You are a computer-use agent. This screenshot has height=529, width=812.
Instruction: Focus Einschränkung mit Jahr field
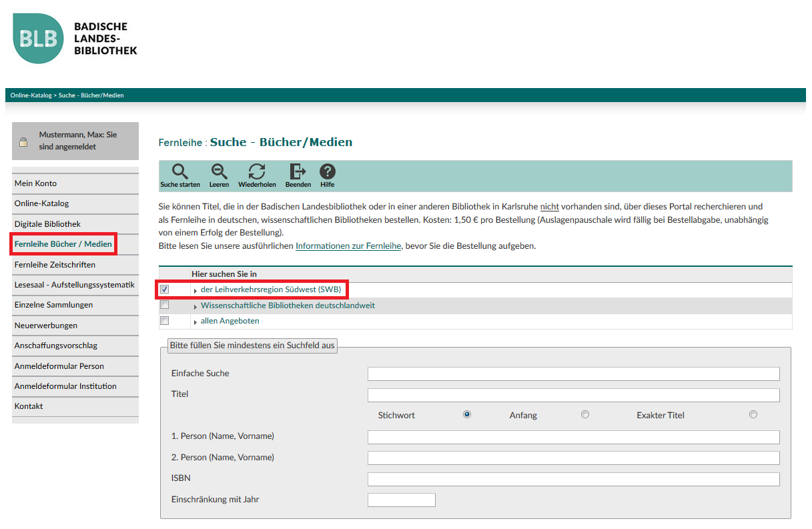(402, 500)
